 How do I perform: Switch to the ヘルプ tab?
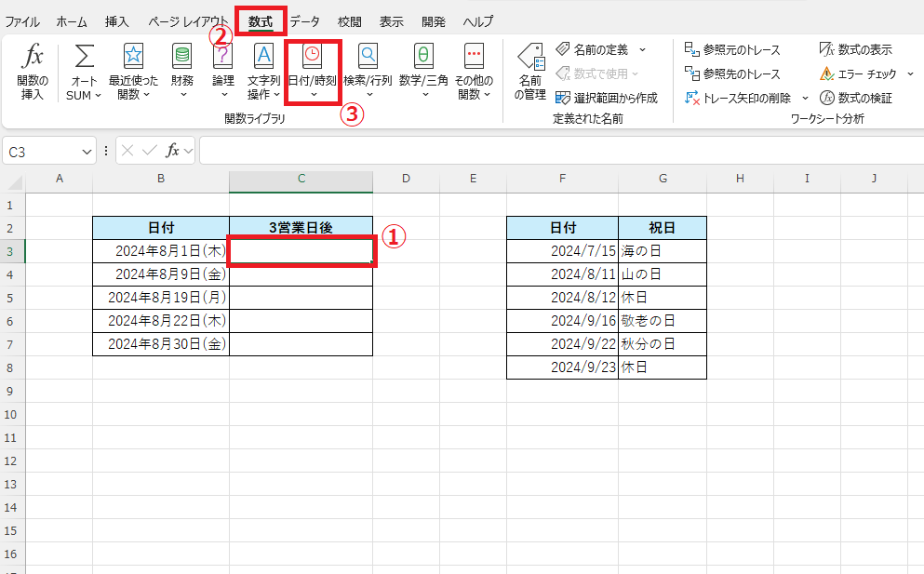click(478, 21)
